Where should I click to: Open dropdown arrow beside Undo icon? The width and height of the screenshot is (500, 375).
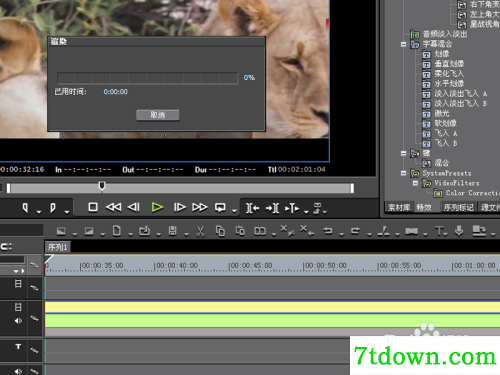coord(341,235)
